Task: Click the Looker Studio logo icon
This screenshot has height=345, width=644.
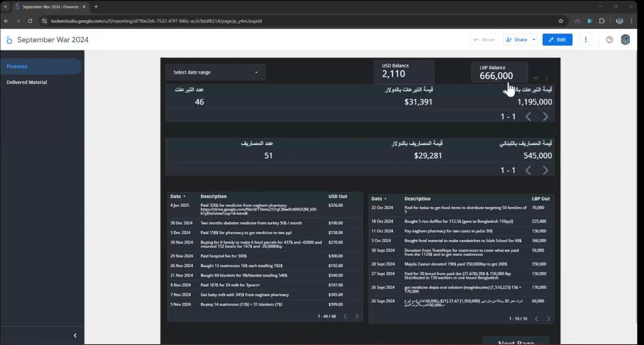Action: (9, 40)
